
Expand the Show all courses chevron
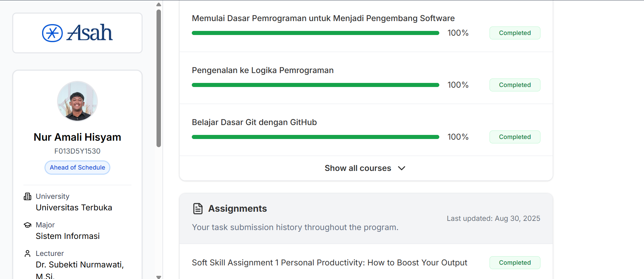point(402,168)
